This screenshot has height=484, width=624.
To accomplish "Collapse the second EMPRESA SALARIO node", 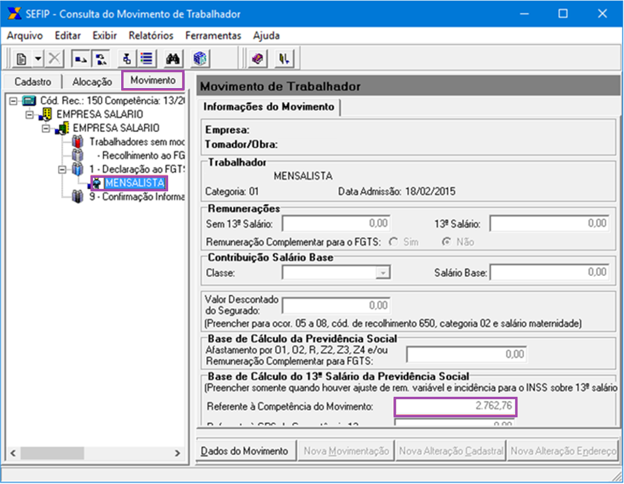I will pos(46,128).
